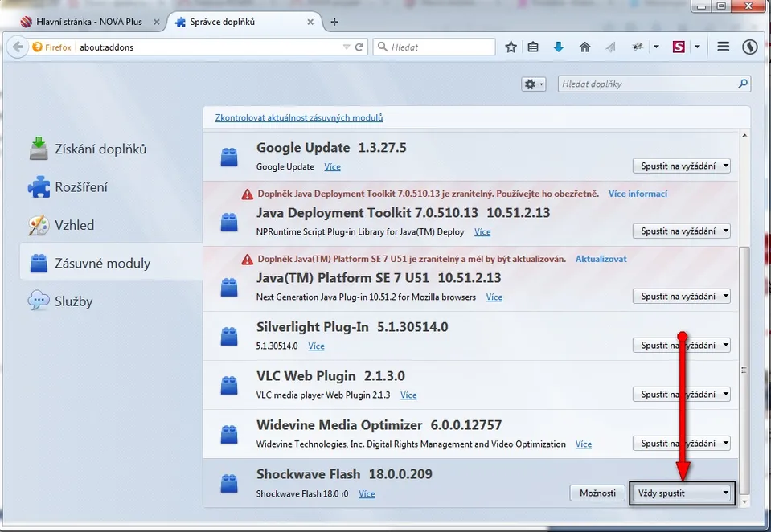Go back with the navigation arrow
Screen dimensions: 771x532
[x=17, y=47]
